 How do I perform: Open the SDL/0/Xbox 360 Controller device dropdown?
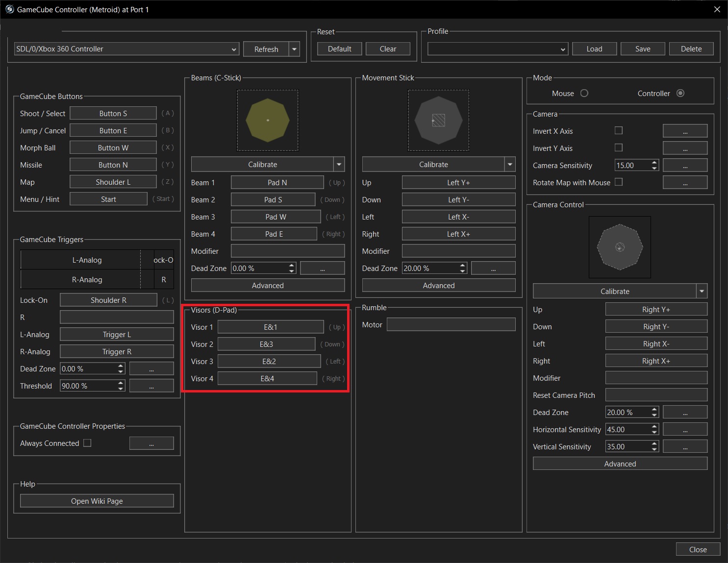click(x=126, y=49)
